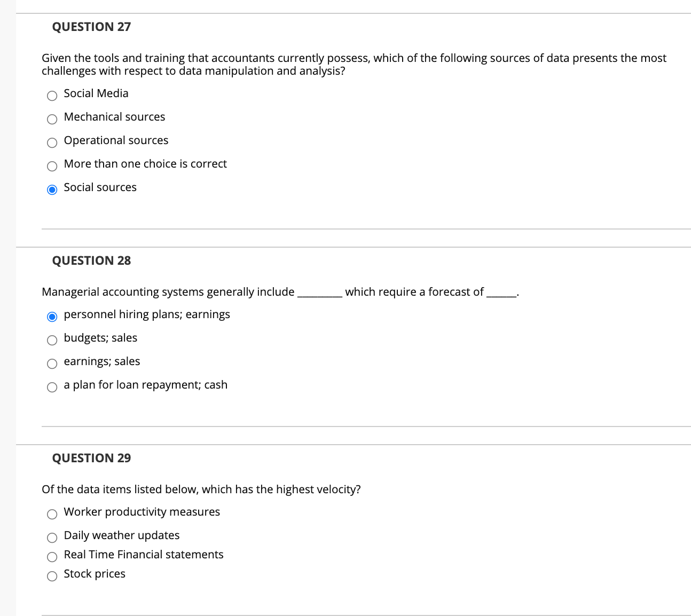
Task: Select 'earnings; sales' in Question 28
Action: 52,364
